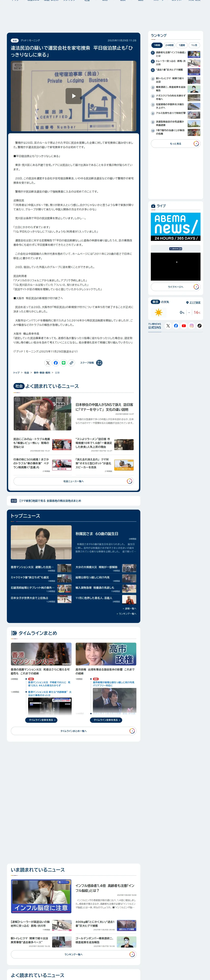Share the article via the LINE icon
Image resolution: width=210 pixels, height=980 pixels.
(x=64, y=363)
